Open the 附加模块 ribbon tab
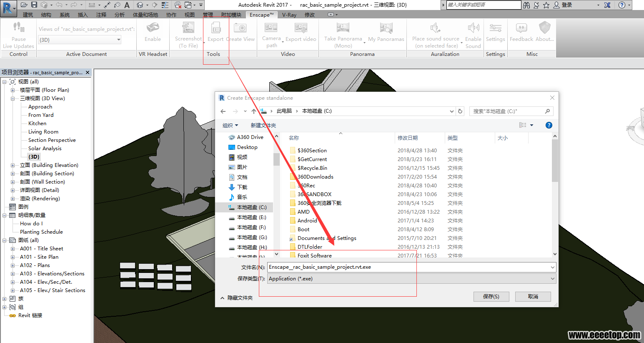This screenshot has width=644, height=343. pyautogui.click(x=231, y=15)
